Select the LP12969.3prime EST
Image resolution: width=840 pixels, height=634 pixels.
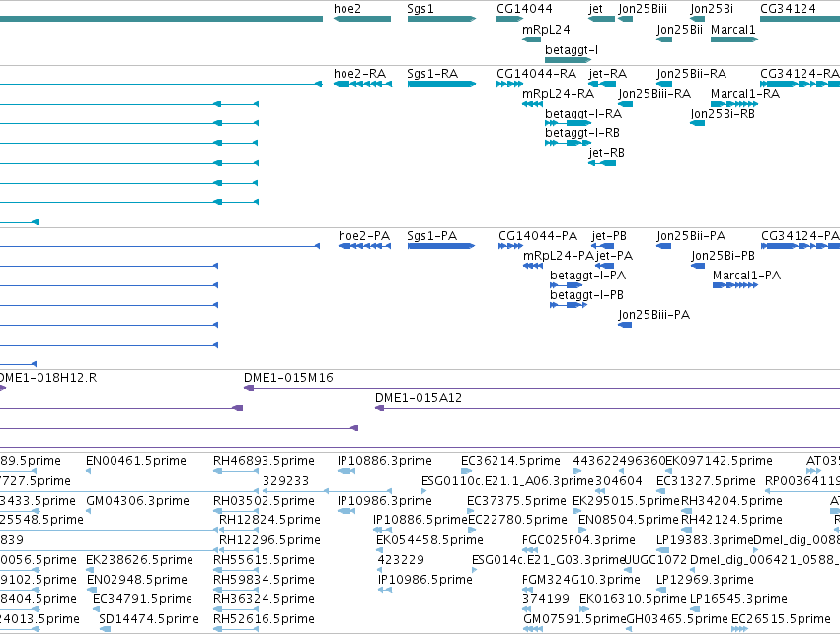tap(660, 590)
